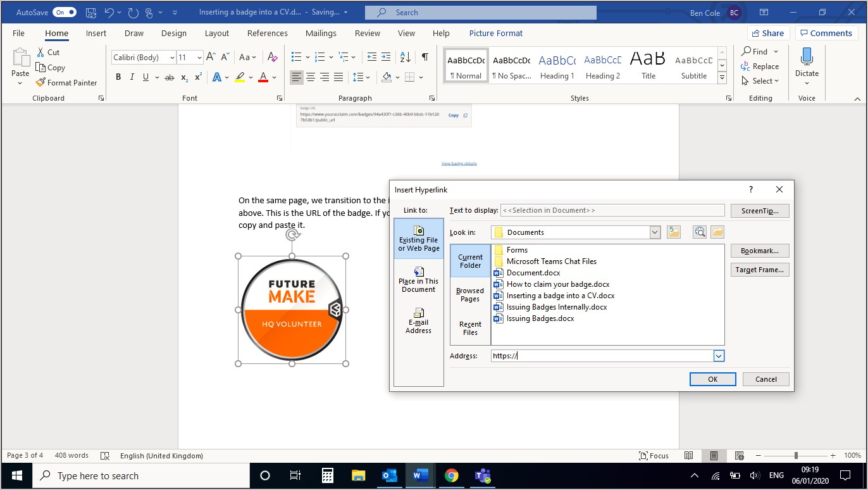Image resolution: width=868 pixels, height=490 pixels.
Task: Adjust the zoom slider in status bar
Action: click(x=796, y=455)
